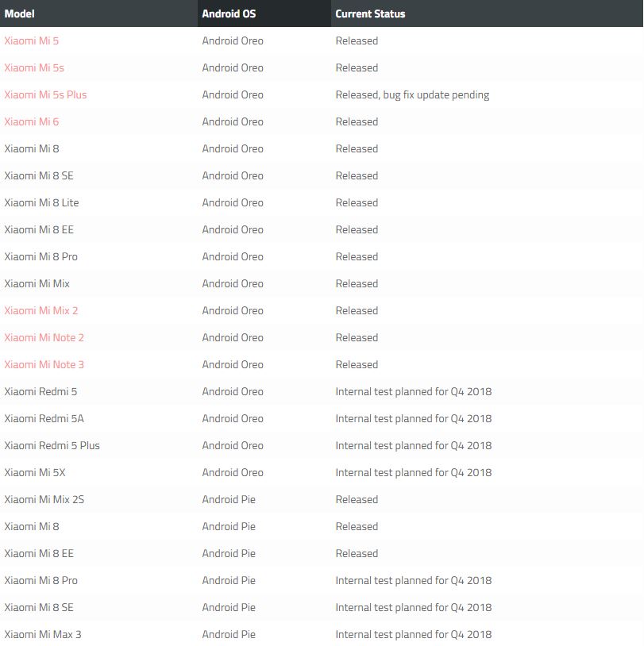This screenshot has width=644, height=646.
Task: Select the Current Status column header
Action: (x=370, y=13)
